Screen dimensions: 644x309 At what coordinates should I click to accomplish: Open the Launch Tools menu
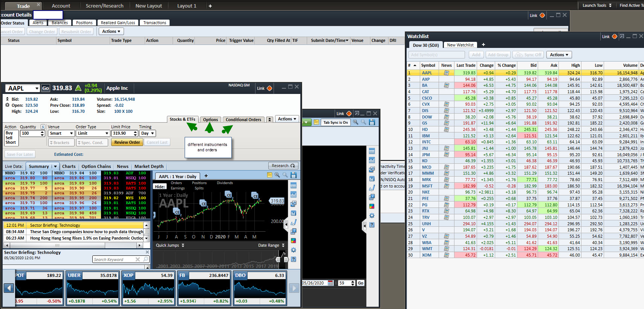click(597, 5)
